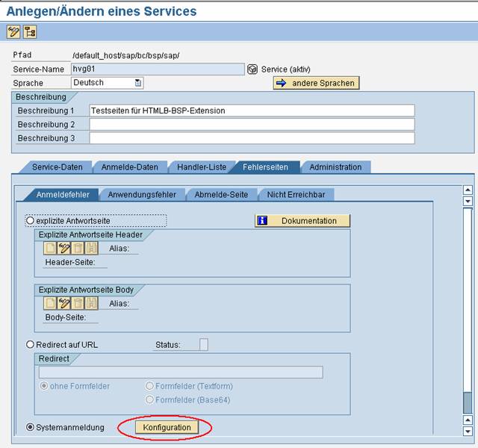Click the bottom-most scroll down arrow

[x=468, y=431]
